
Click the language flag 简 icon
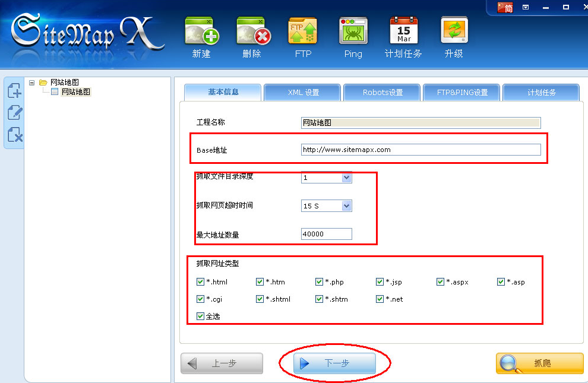505,8
